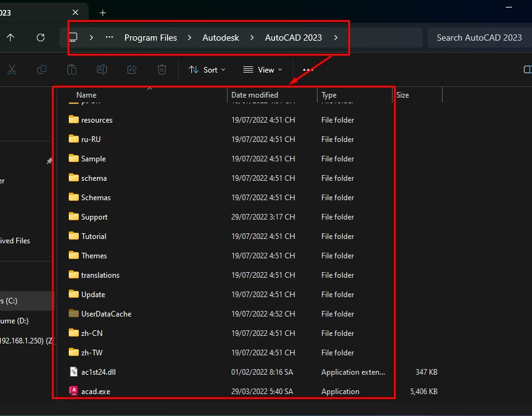The width and height of the screenshot is (532, 416).
Task: Click the This PC monitor icon in address bar
Action: tap(73, 37)
